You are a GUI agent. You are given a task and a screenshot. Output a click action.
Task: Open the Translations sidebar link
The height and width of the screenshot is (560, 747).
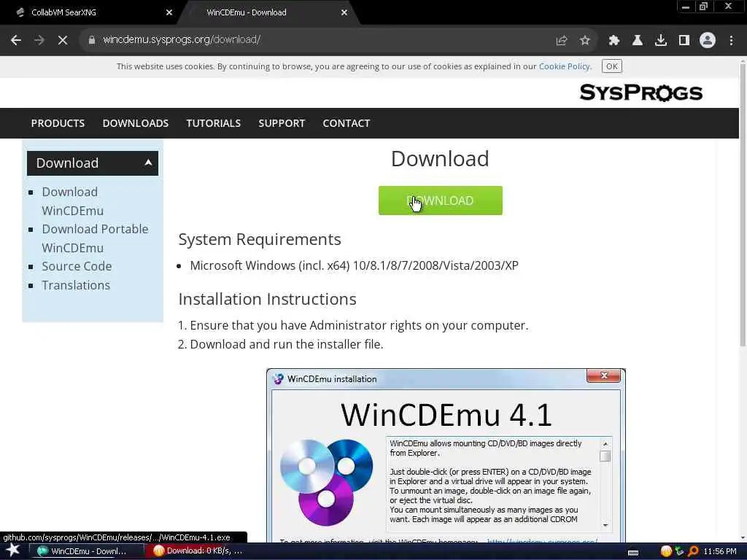(76, 285)
